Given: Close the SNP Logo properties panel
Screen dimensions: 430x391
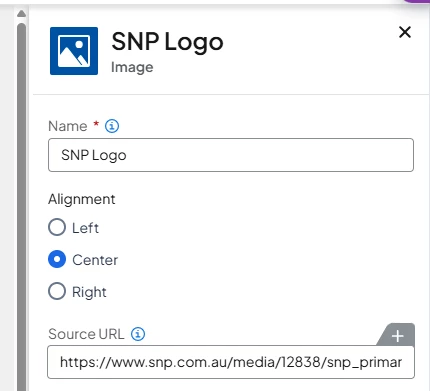Looking at the screenshot, I should (x=405, y=32).
